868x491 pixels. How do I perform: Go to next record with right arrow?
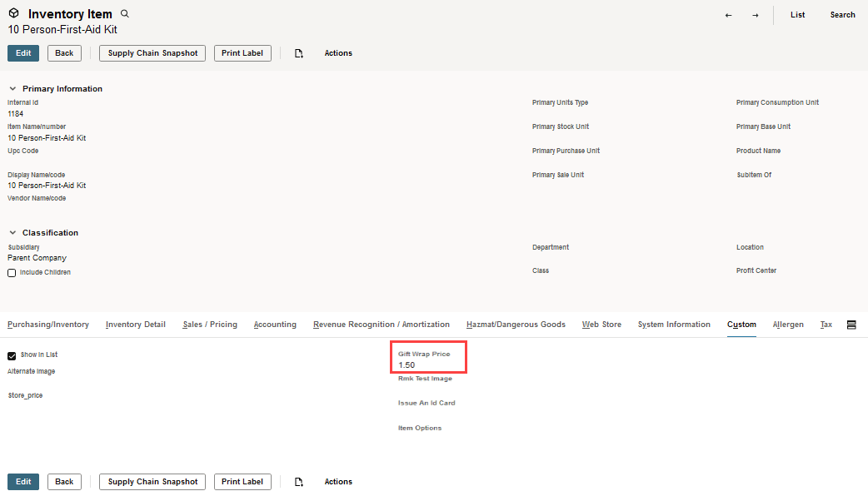click(755, 15)
